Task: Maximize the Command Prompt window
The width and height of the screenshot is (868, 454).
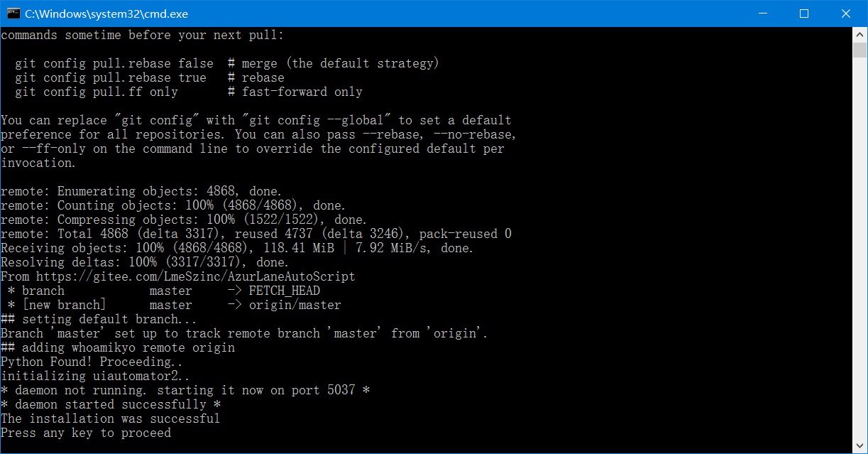Action: coord(804,13)
